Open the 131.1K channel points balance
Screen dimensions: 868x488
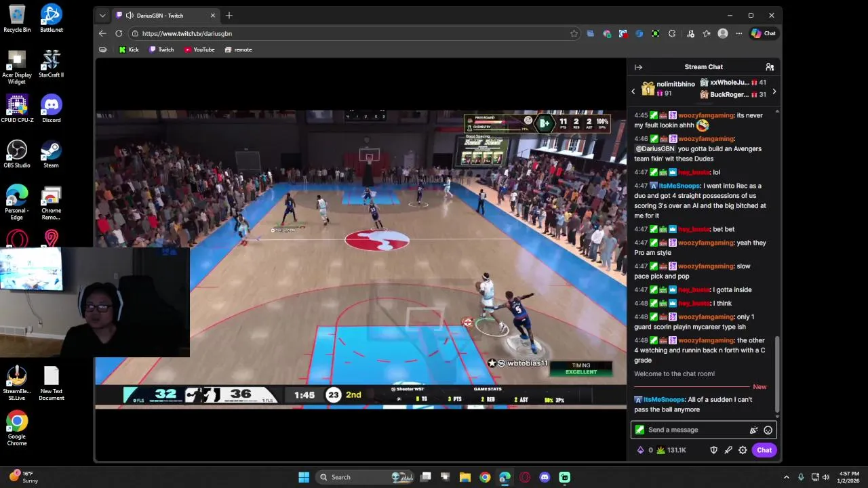(x=671, y=450)
